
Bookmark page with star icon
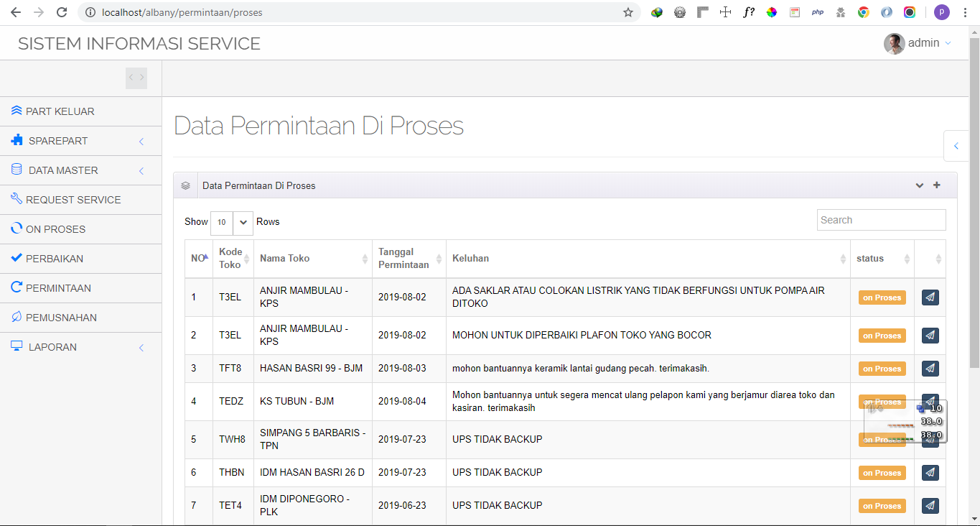tap(628, 12)
